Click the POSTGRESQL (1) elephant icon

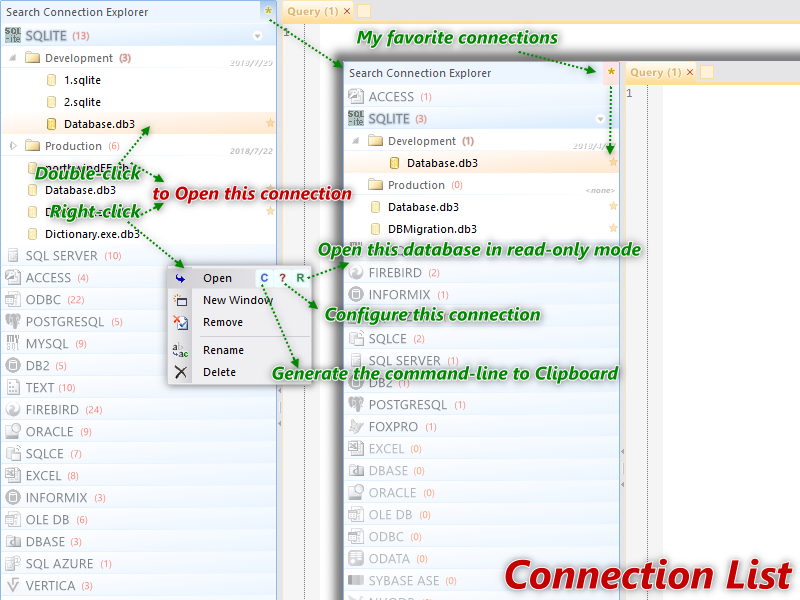pos(356,404)
